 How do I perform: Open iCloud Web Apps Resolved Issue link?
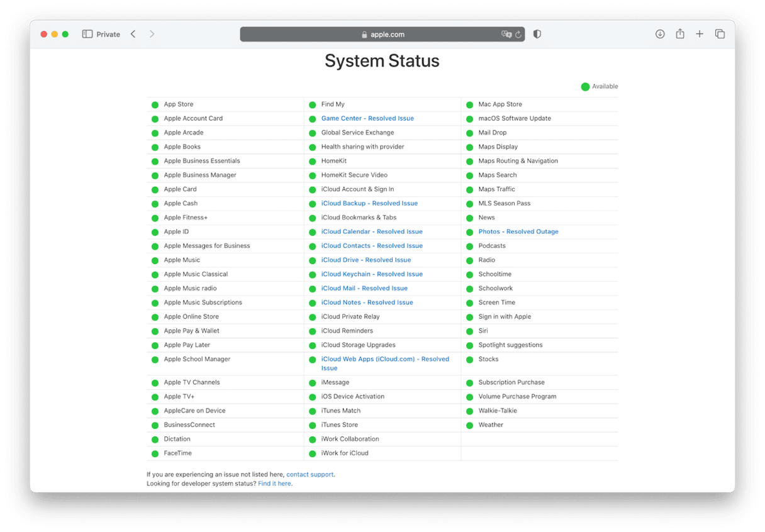coord(385,363)
